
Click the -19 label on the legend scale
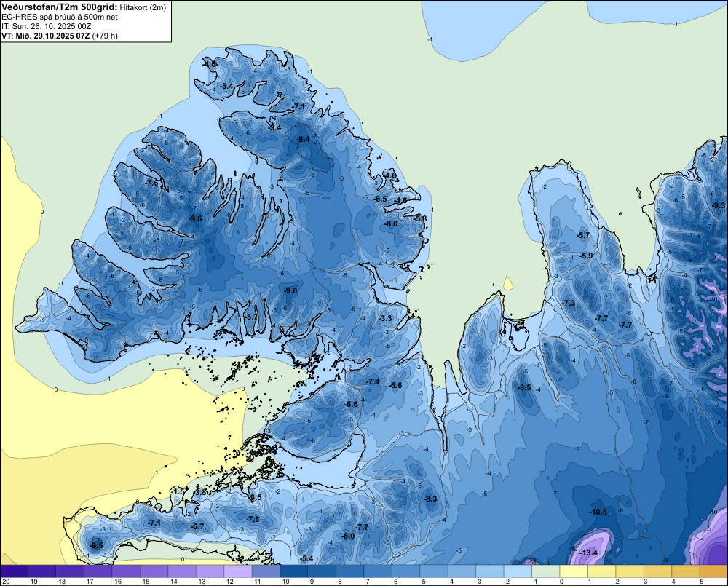coord(33,582)
